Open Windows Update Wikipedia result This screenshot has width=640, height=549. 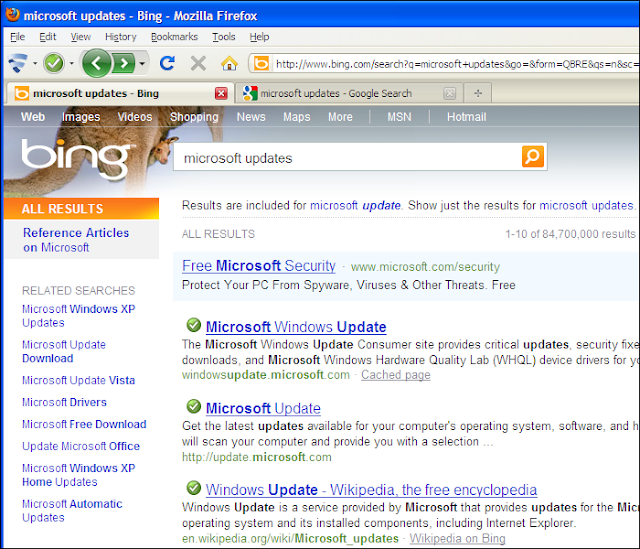371,490
